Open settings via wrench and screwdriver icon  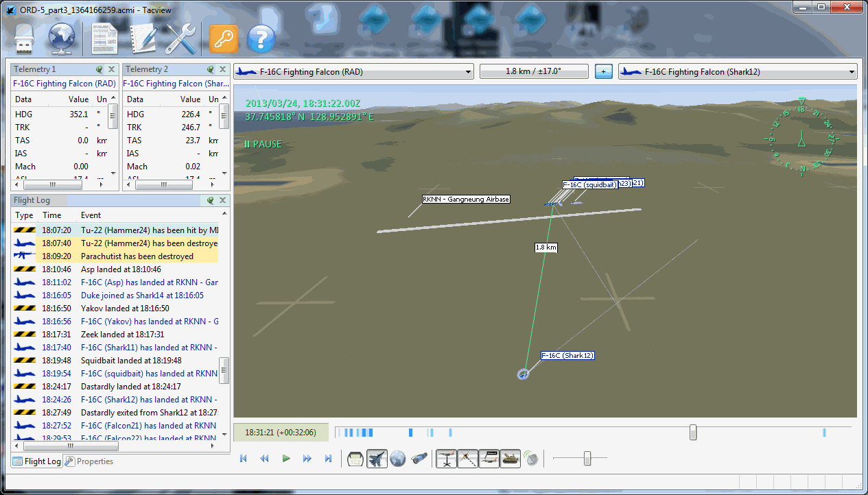coord(181,39)
